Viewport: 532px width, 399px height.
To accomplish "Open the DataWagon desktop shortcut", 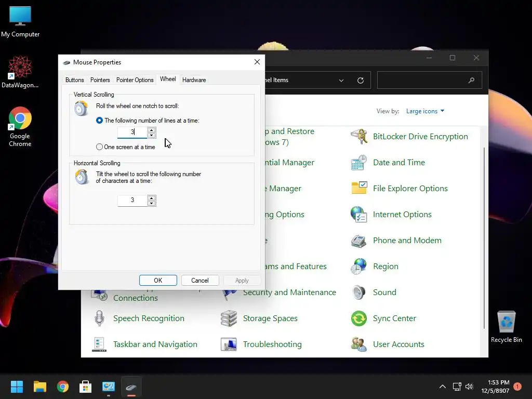I will point(20,72).
